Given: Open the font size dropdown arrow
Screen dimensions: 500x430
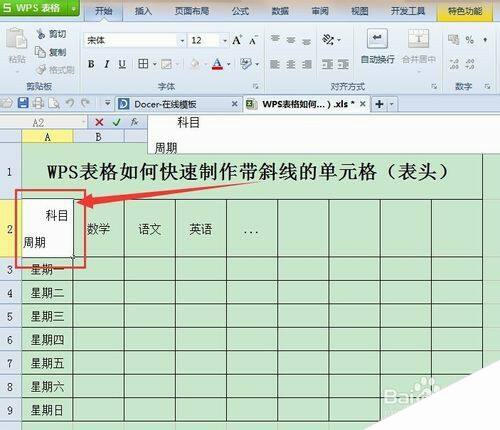Looking at the screenshot, I should [x=225, y=41].
